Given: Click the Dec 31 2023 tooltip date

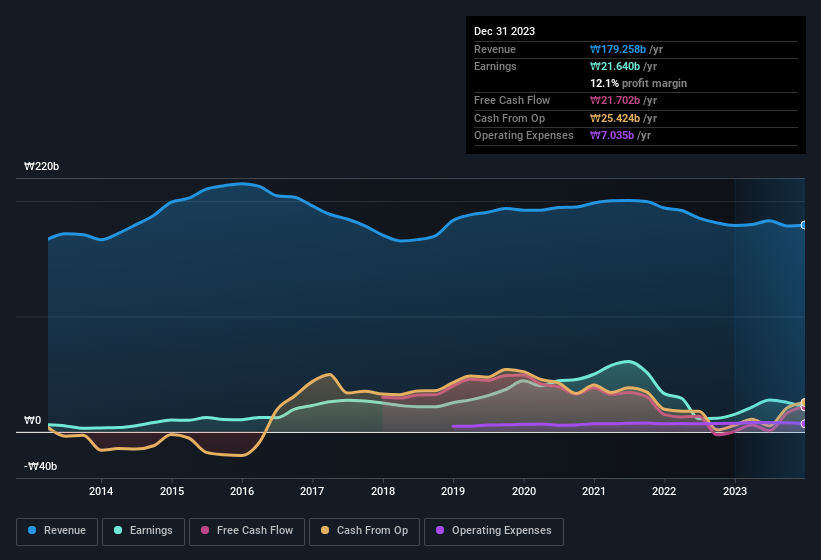Looking at the screenshot, I should click(x=504, y=31).
